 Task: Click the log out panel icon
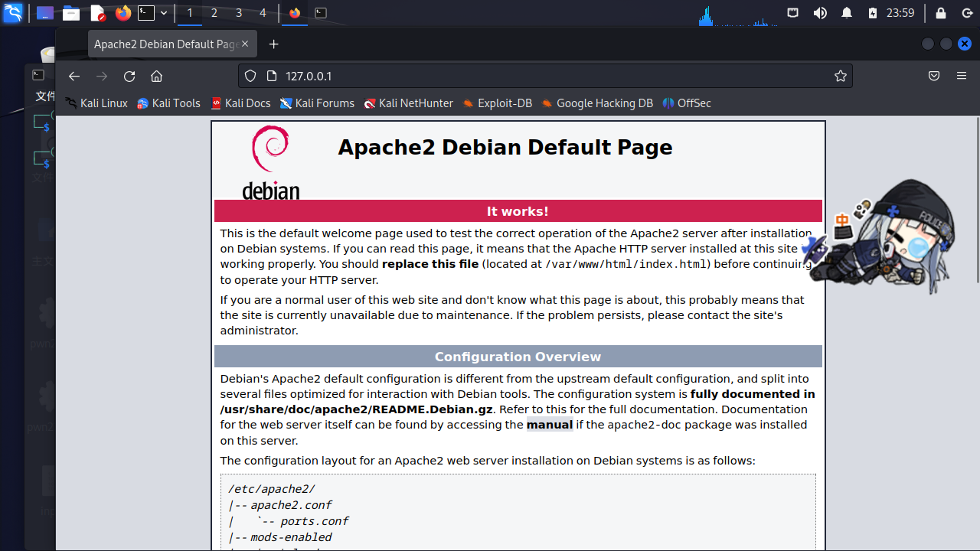click(x=966, y=13)
